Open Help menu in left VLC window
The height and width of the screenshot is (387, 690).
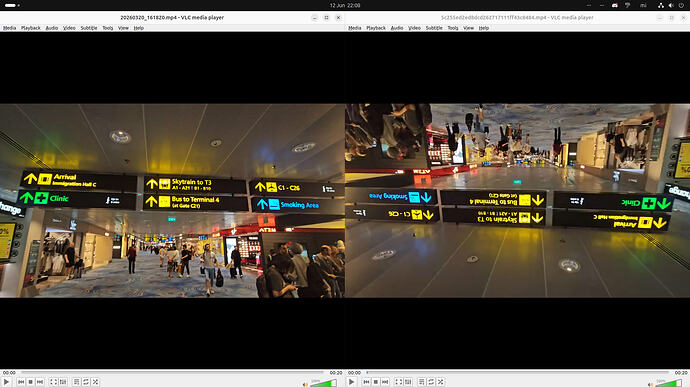pyautogui.click(x=139, y=28)
